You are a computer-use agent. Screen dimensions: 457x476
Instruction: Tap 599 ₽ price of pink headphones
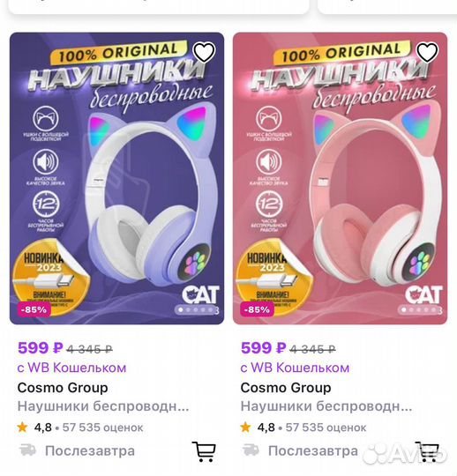tap(264, 348)
